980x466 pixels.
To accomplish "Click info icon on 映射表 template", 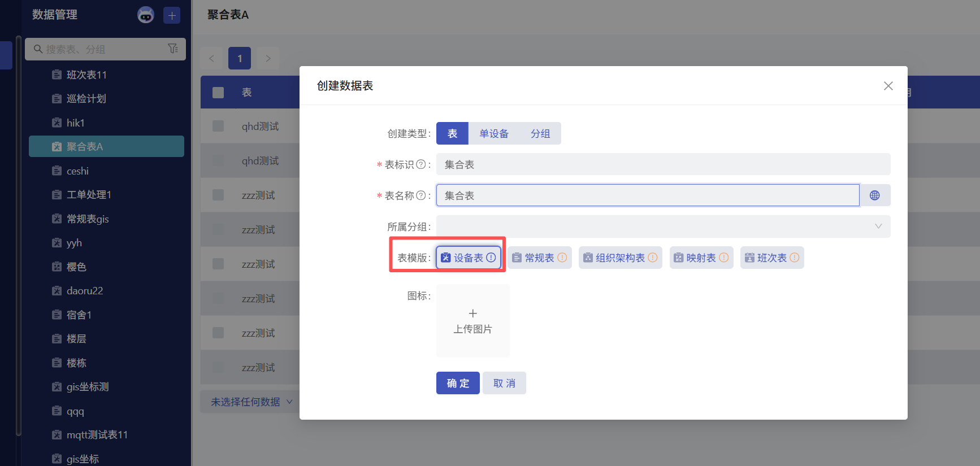I will 724,258.
